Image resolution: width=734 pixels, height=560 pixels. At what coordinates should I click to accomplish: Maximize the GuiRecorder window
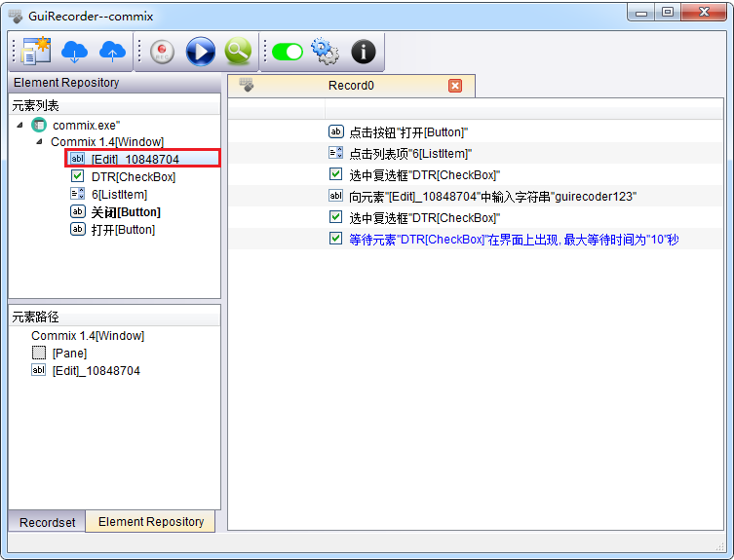668,13
